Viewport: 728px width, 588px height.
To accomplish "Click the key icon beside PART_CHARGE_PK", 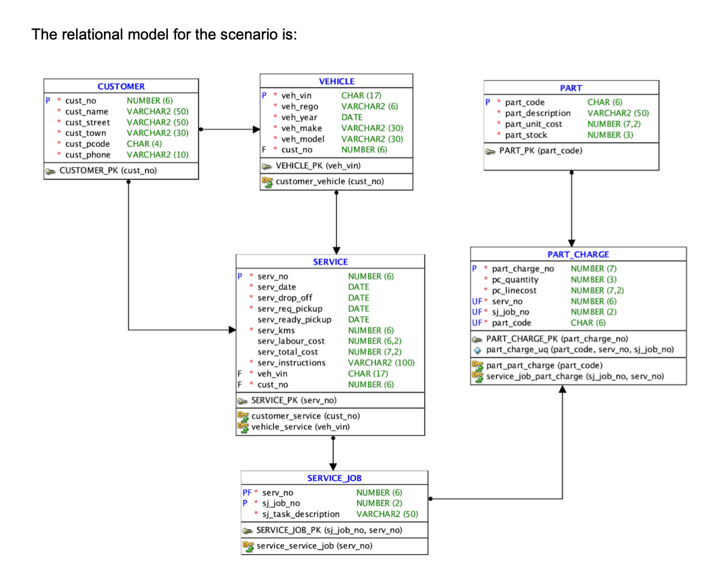I will coord(477,339).
